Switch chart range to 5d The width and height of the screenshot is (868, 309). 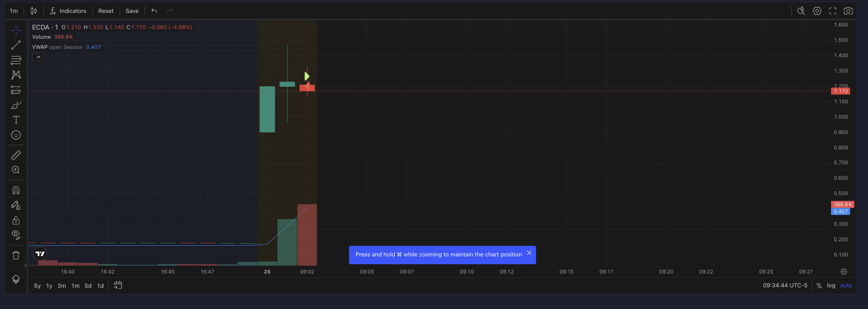[x=88, y=286]
